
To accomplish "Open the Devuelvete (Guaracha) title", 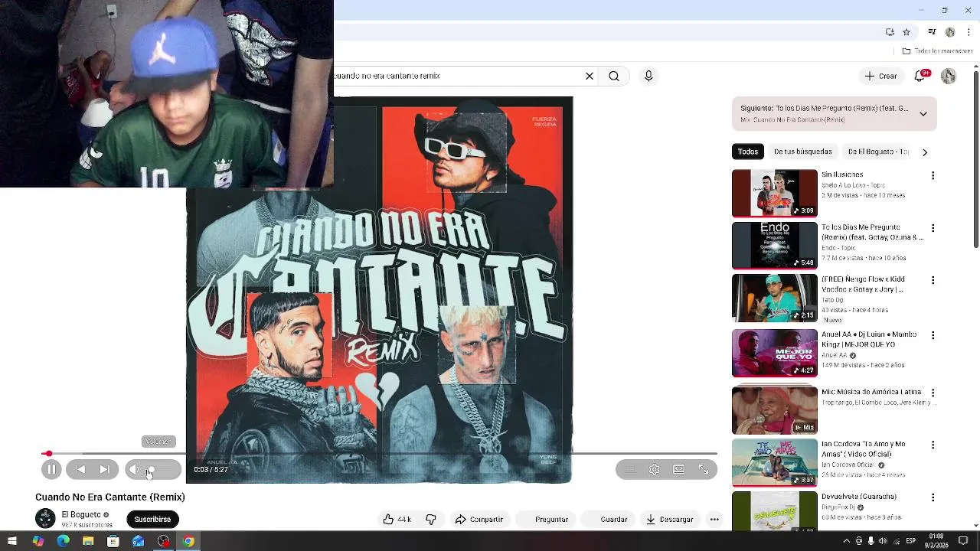I will (859, 497).
